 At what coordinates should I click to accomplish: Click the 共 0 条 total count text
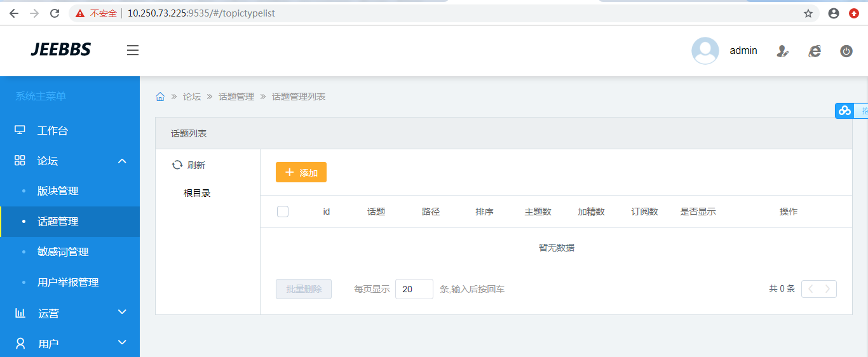pyautogui.click(x=782, y=288)
